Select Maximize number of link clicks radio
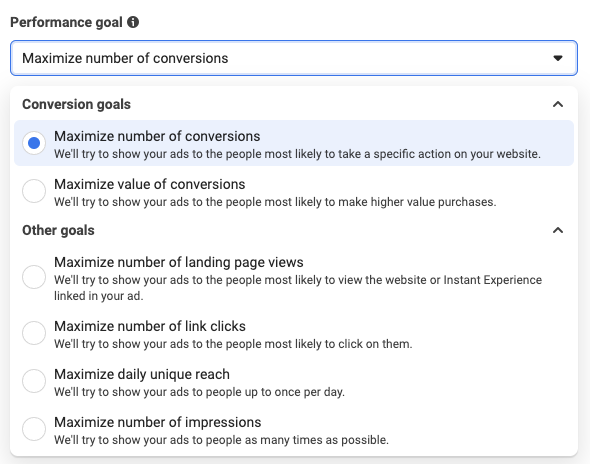The image size is (590, 464). pos(34,333)
